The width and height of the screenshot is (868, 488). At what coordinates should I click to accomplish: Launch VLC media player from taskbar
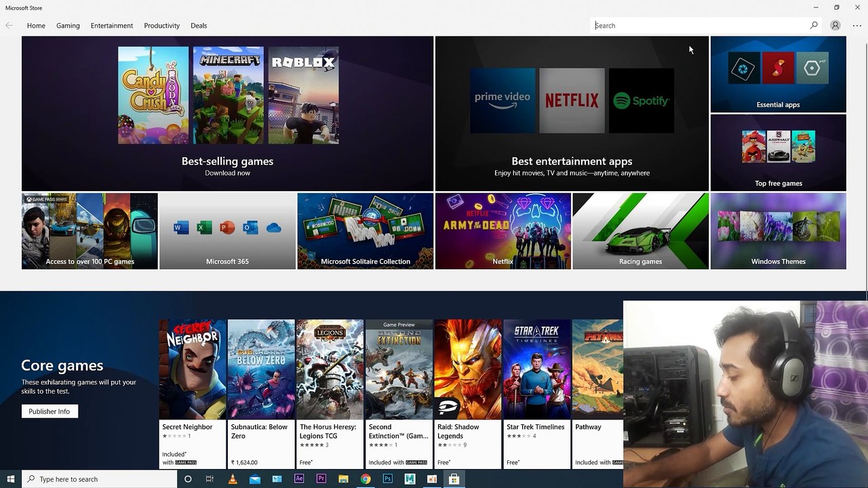point(233,479)
